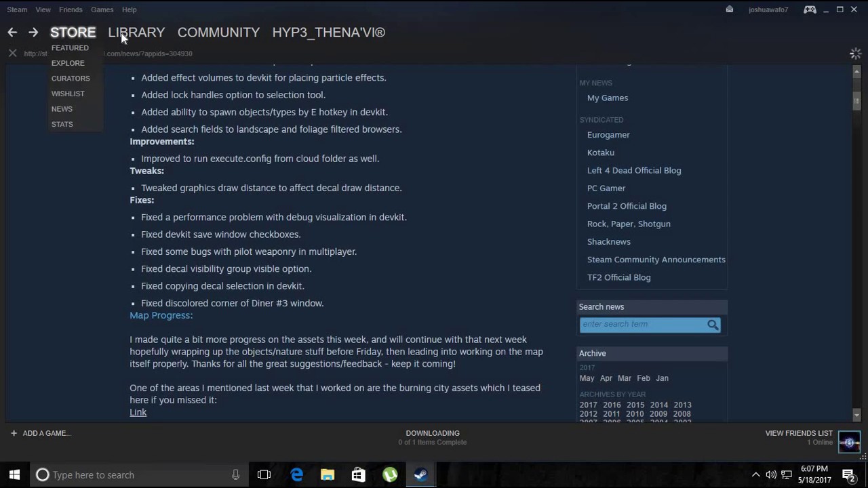Open the DOWNLOADING status panel
Image resolution: width=868 pixels, height=488 pixels.
[433, 437]
